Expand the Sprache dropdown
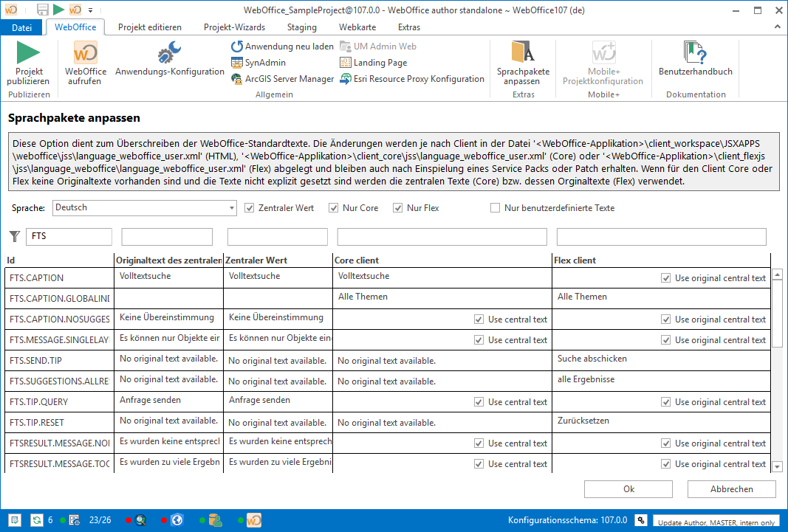788x532 pixels. 231,208
